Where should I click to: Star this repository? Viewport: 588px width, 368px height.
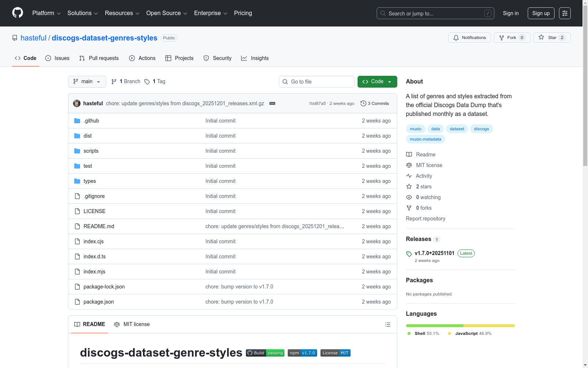tap(552, 38)
